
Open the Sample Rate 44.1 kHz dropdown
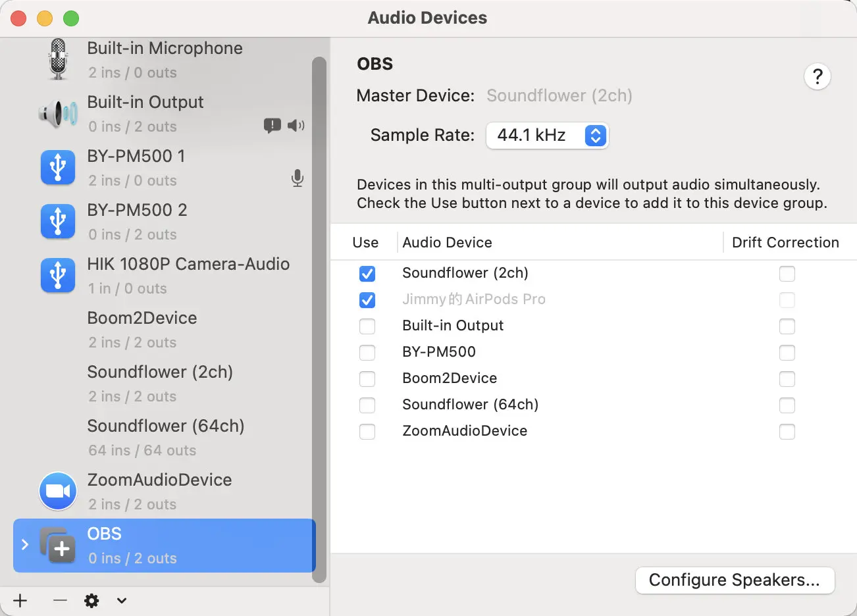pyautogui.click(x=548, y=136)
